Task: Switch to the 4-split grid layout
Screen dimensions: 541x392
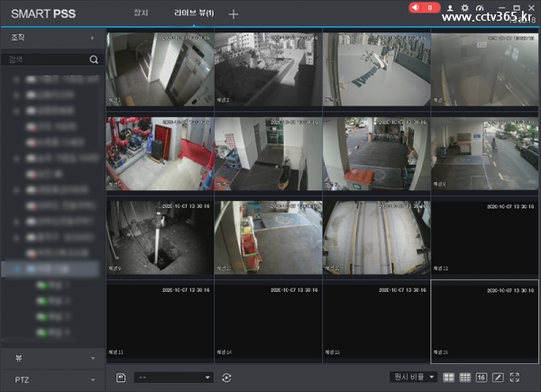Action: tap(449, 377)
